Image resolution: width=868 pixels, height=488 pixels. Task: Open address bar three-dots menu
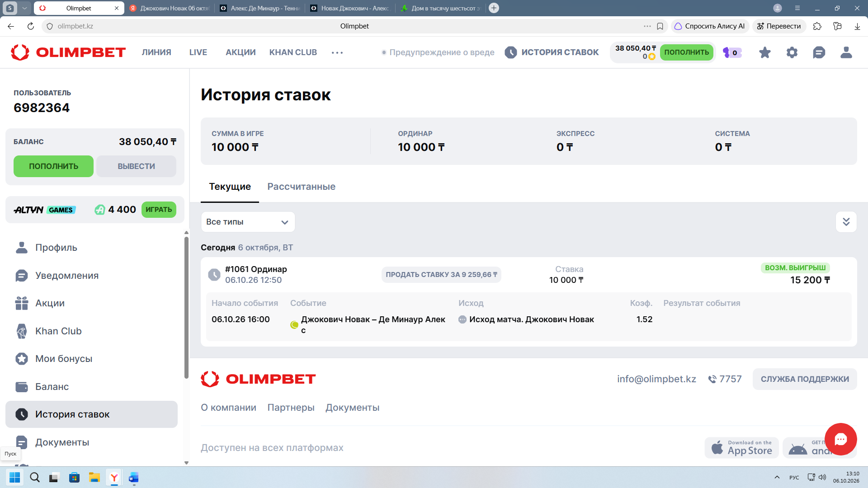647,26
